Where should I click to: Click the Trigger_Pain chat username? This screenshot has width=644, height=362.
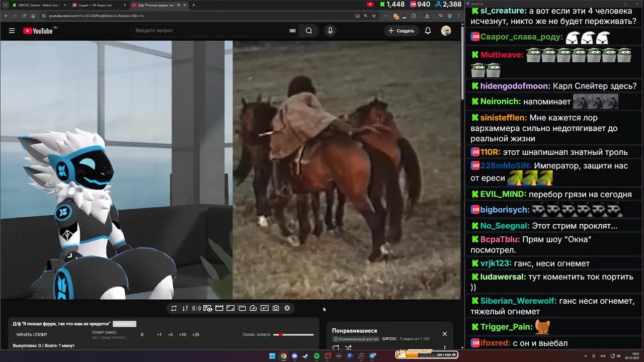point(506,327)
